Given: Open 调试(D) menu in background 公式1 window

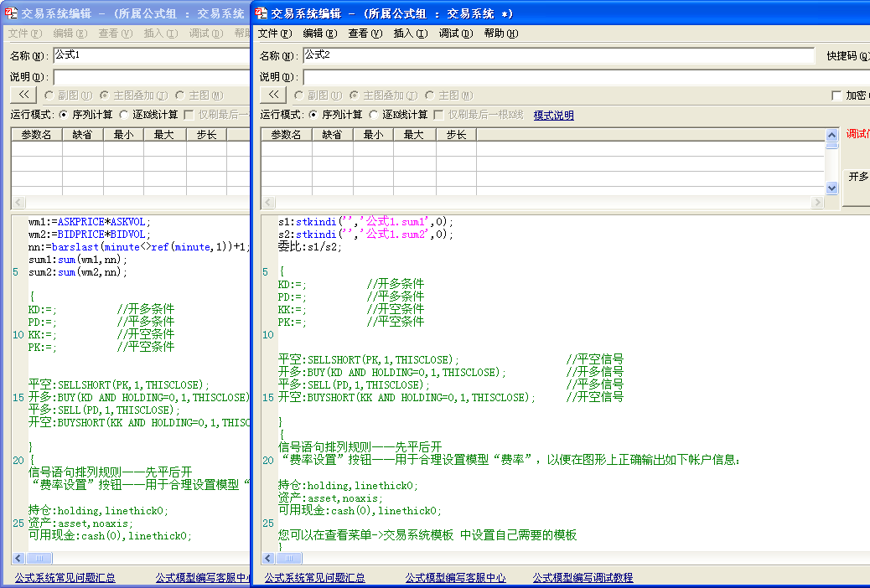Looking at the screenshot, I should (206, 34).
